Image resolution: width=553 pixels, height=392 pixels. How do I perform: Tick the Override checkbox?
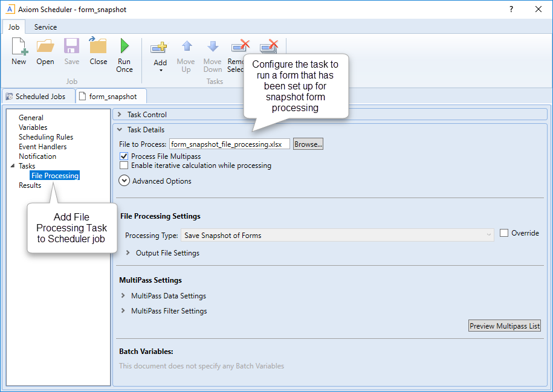[504, 233]
